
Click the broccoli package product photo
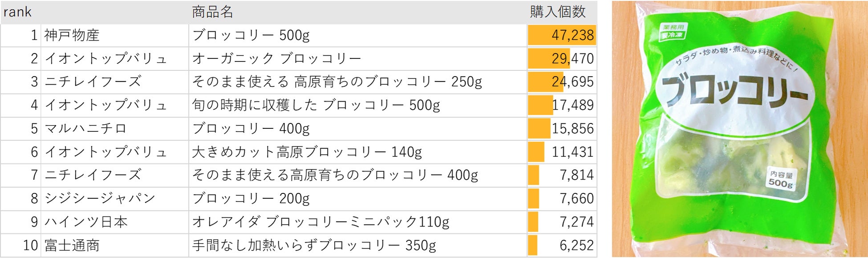pyautogui.click(x=739, y=129)
